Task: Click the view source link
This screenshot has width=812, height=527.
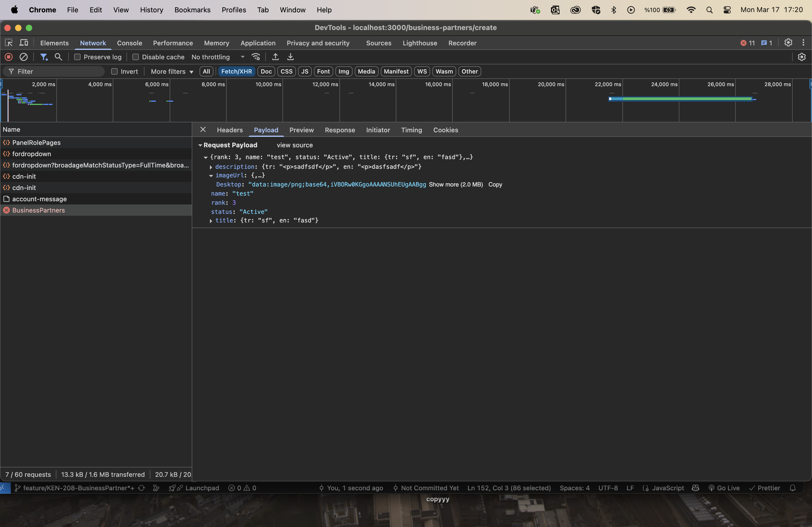Action: coord(295,145)
